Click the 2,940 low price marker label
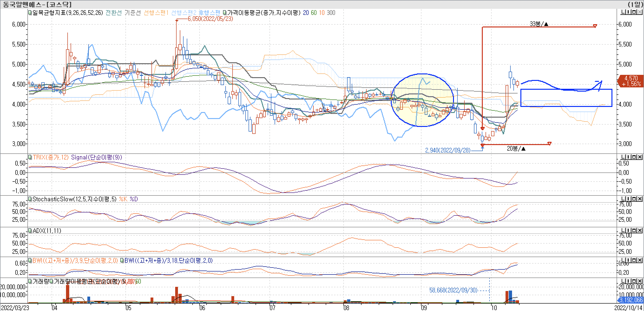The width and height of the screenshot is (644, 311). coord(447,150)
